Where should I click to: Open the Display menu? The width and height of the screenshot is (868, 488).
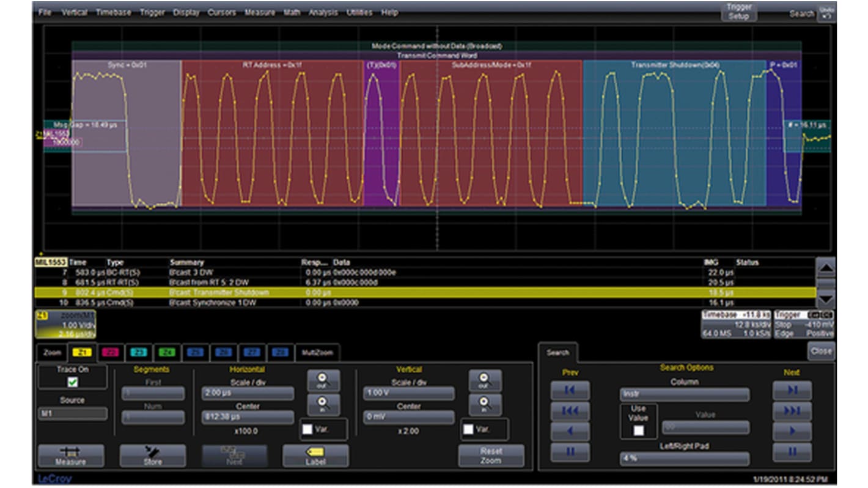[186, 12]
